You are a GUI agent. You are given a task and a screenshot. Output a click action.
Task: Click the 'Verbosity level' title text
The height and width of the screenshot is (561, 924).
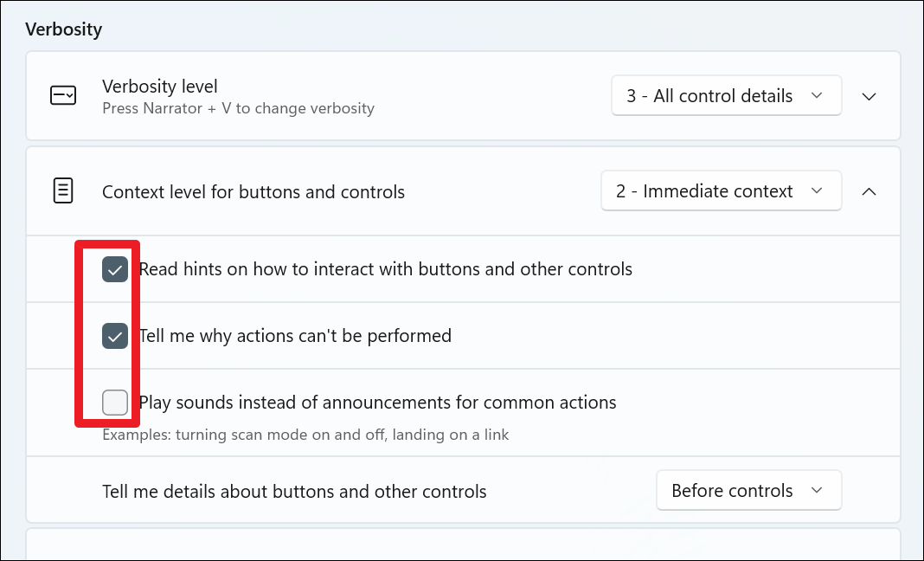point(160,87)
